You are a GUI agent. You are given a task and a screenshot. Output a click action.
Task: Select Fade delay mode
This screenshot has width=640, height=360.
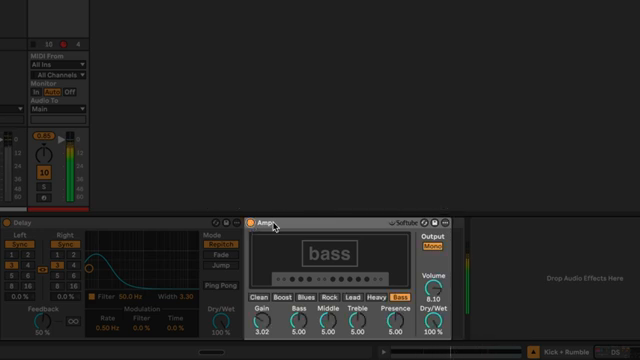coord(221,255)
